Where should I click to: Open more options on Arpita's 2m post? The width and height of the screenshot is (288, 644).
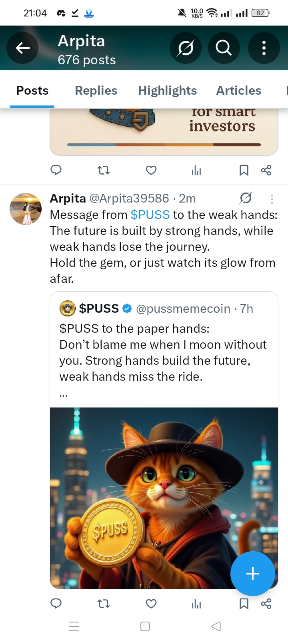(272, 199)
